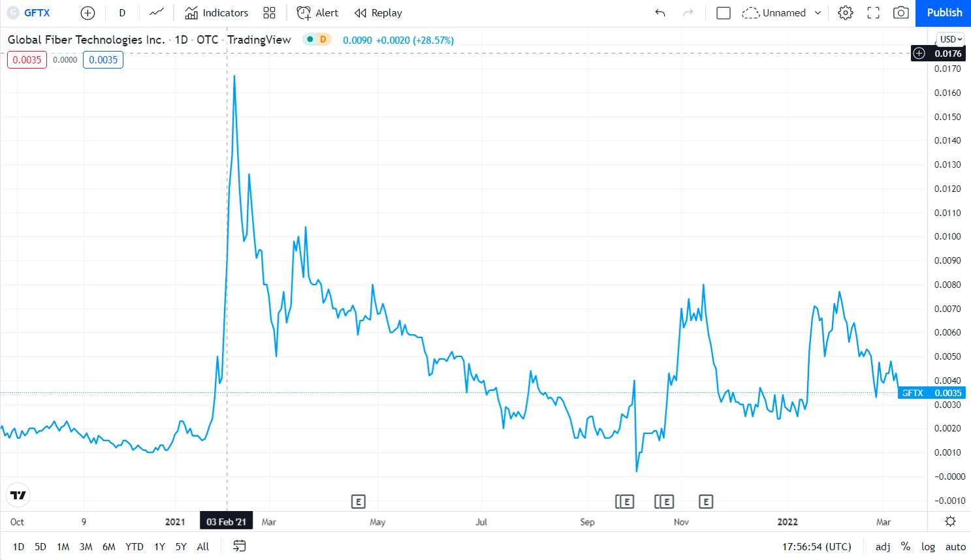Select the 5Y time range
The image size is (971, 560).
coord(181,546)
